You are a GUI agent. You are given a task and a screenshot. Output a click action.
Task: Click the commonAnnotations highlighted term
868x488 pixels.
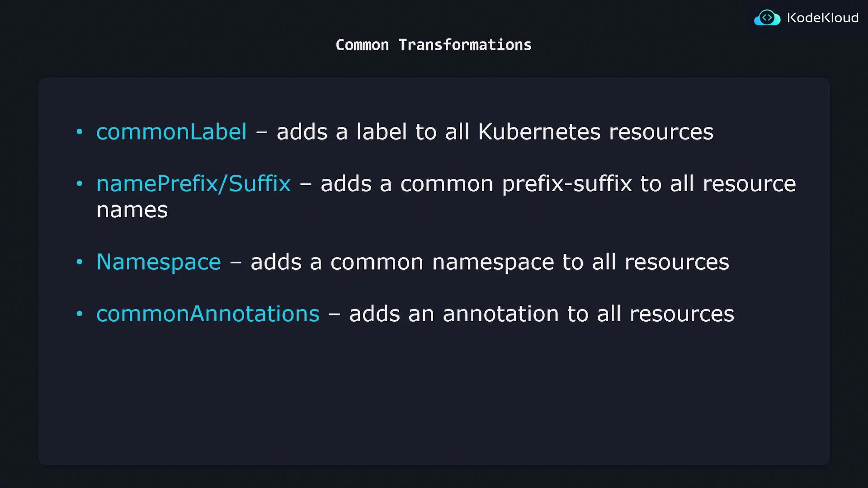point(208,314)
